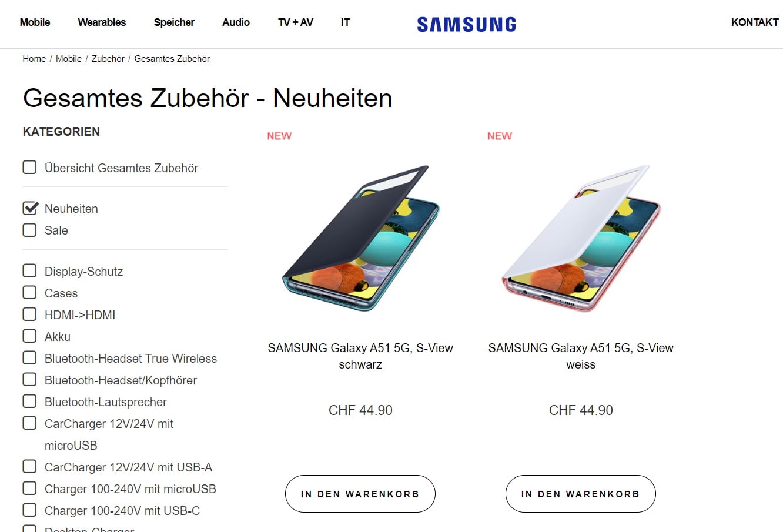The image size is (783, 532).
Task: Open the Speicher menu
Action: pyautogui.click(x=174, y=22)
